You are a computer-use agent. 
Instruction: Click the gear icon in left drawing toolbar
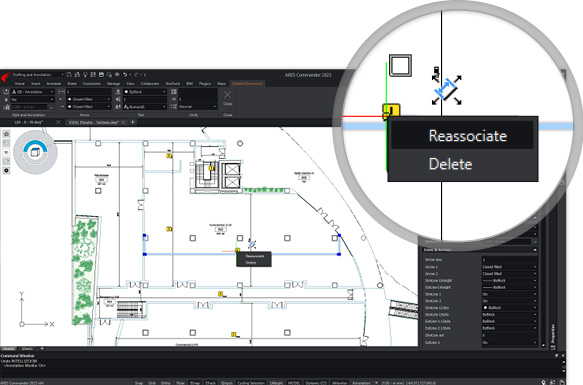coord(6,170)
